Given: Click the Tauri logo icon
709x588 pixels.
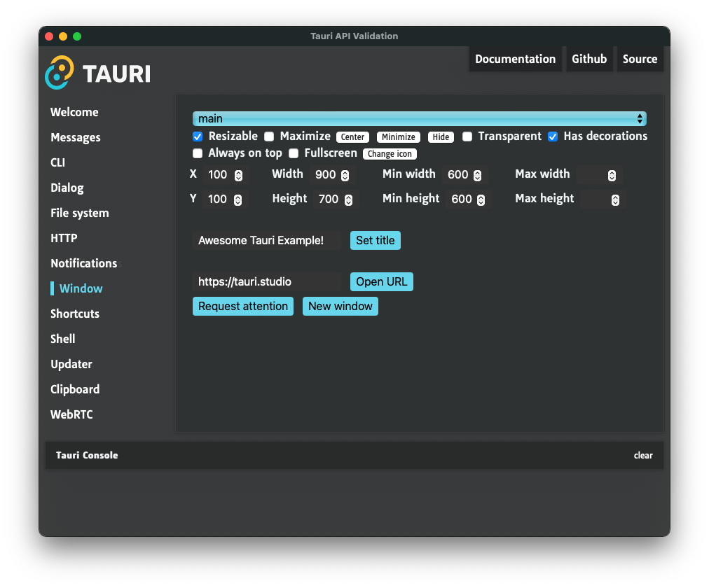Looking at the screenshot, I should (x=60, y=72).
